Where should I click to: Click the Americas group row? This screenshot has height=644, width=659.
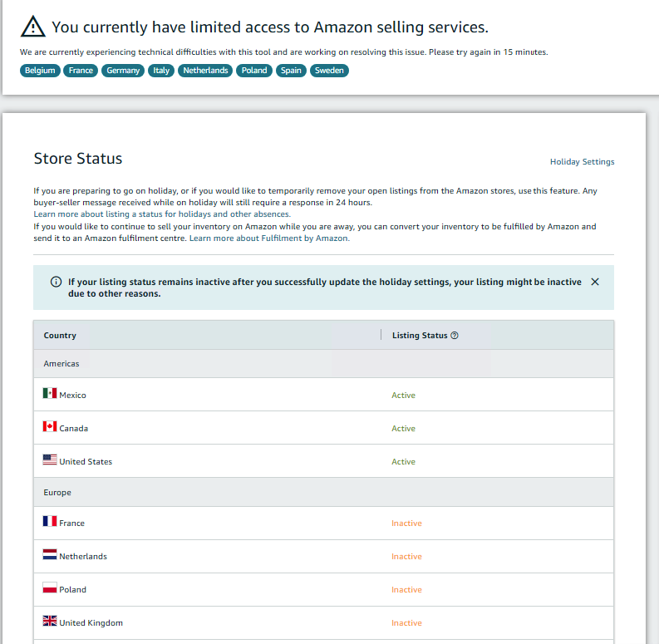coord(323,364)
